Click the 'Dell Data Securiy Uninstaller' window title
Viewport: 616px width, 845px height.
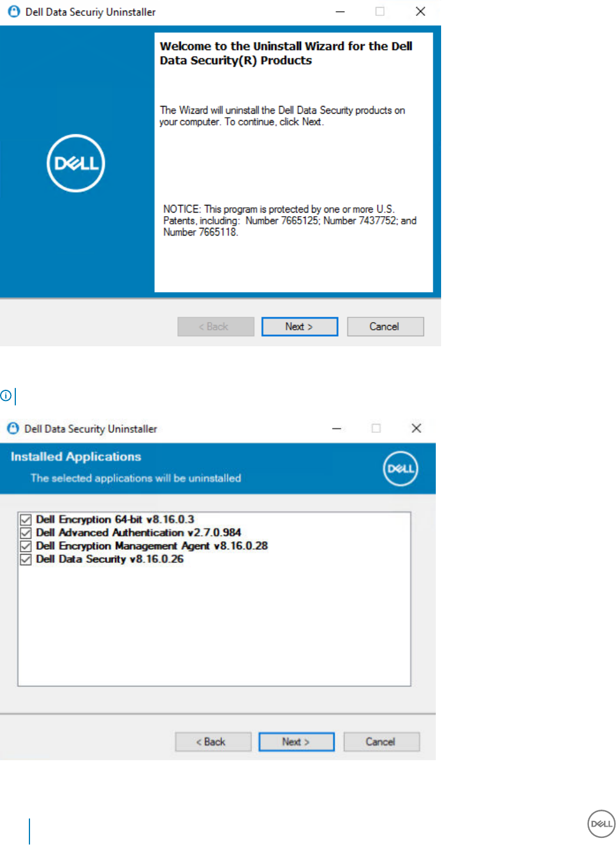tap(91, 12)
